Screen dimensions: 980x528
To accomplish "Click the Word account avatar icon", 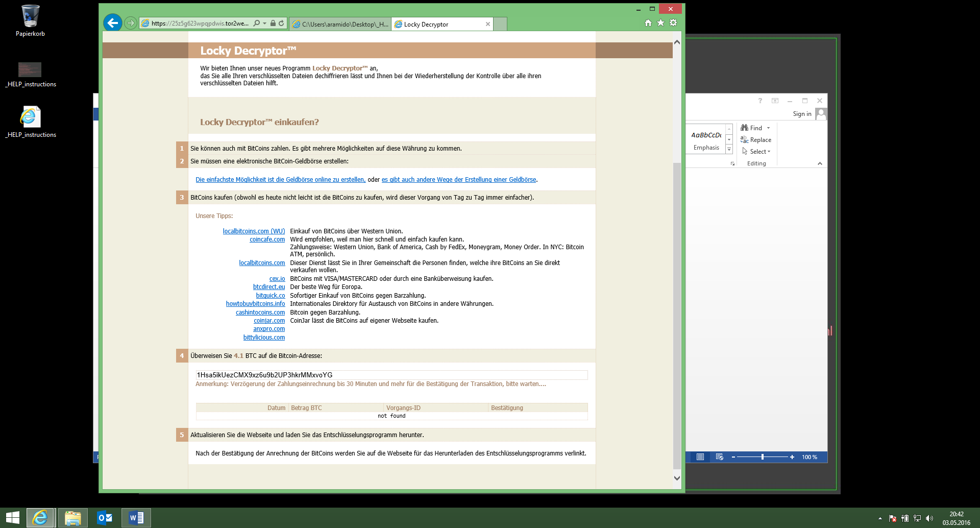I will coord(821,114).
